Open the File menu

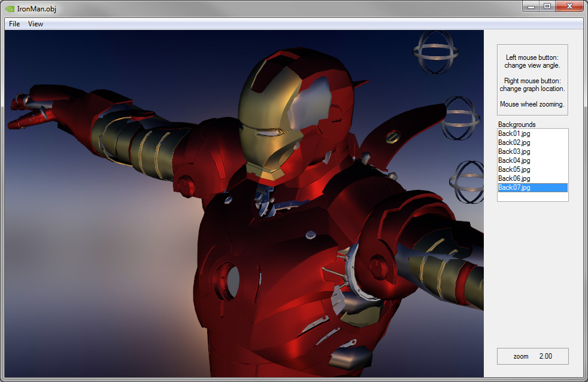(x=13, y=23)
